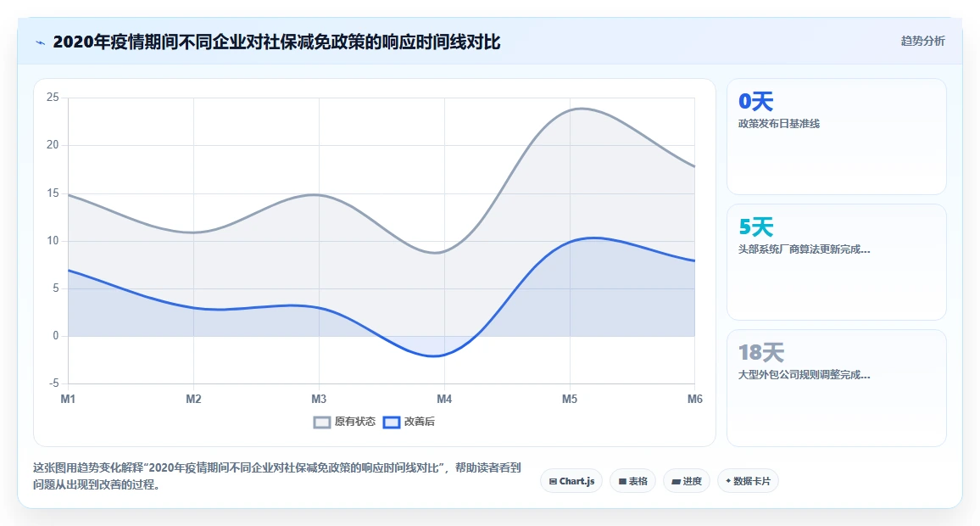The width and height of the screenshot is (980, 526).
Task: Click the 政策发布日基准线 caption
Action: 779,124
